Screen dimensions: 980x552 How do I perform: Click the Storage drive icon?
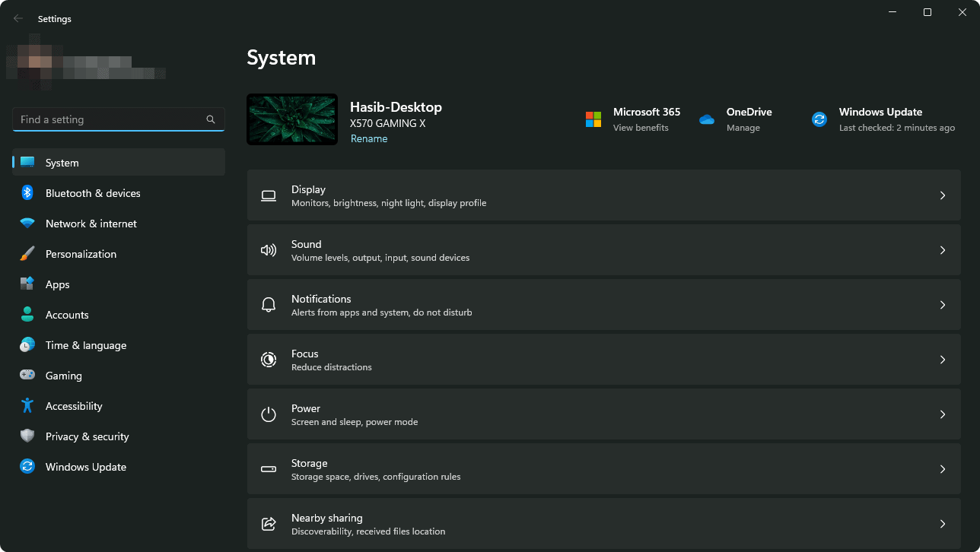point(269,468)
